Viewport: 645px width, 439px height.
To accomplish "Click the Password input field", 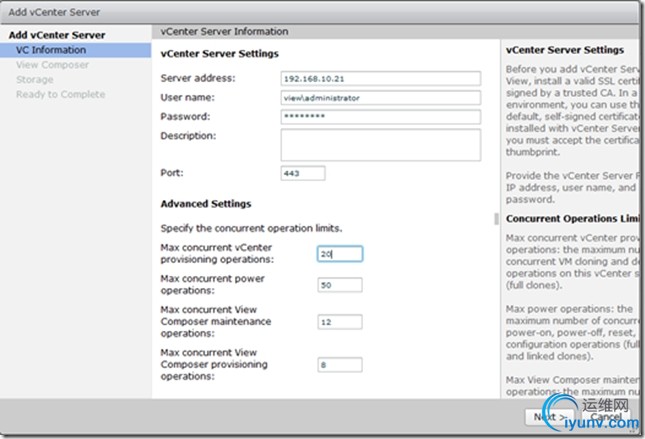I will tap(381, 116).
